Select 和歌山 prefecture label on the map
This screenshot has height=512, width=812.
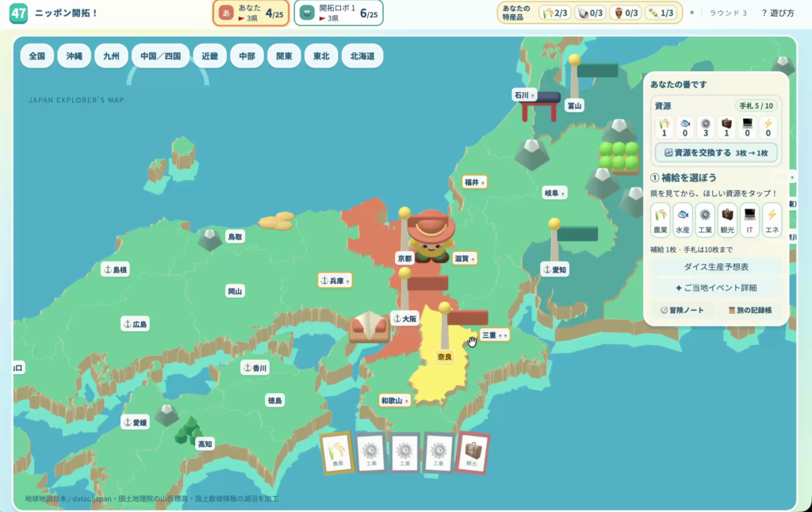pyautogui.click(x=395, y=400)
